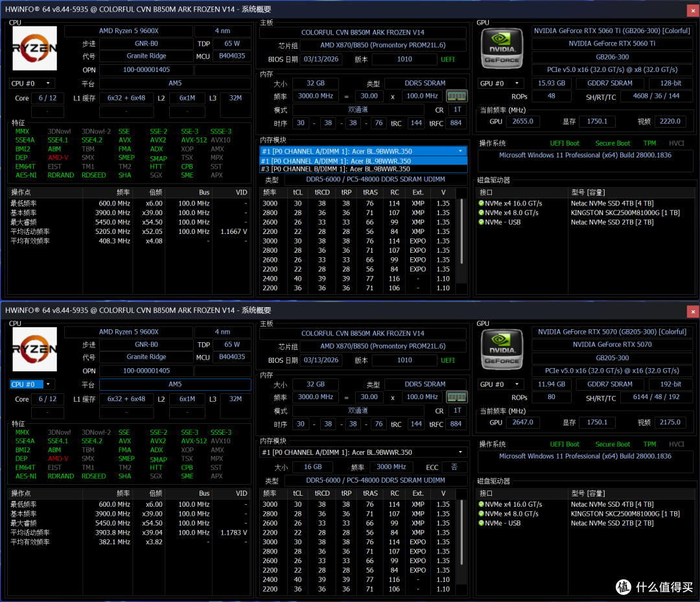Click the 2647.0 GPU clock value
700x602 pixels.
pyautogui.click(x=522, y=422)
